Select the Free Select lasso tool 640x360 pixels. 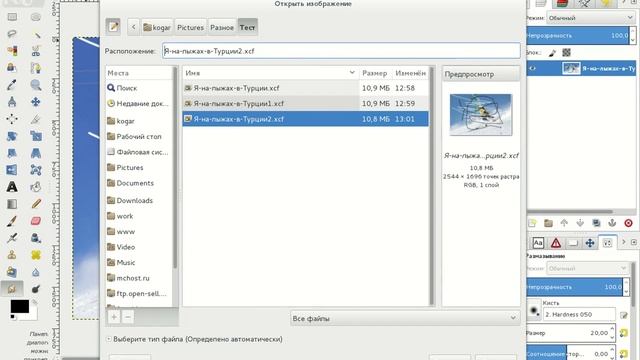coord(12,34)
